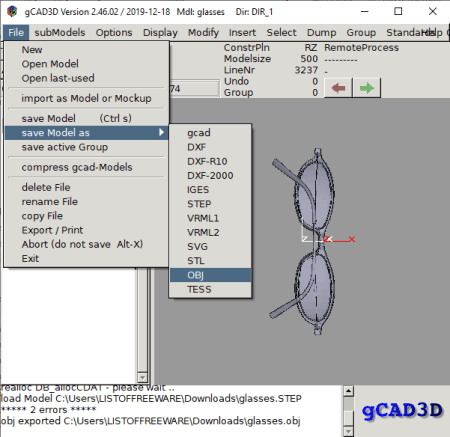450x437 pixels.
Task: Open the subModels menu
Action: (x=60, y=33)
